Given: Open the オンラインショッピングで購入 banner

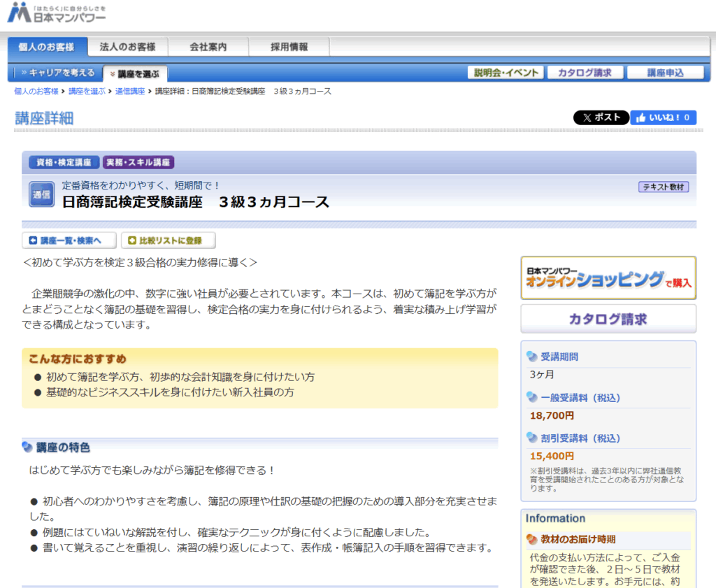Looking at the screenshot, I should pyautogui.click(x=608, y=278).
